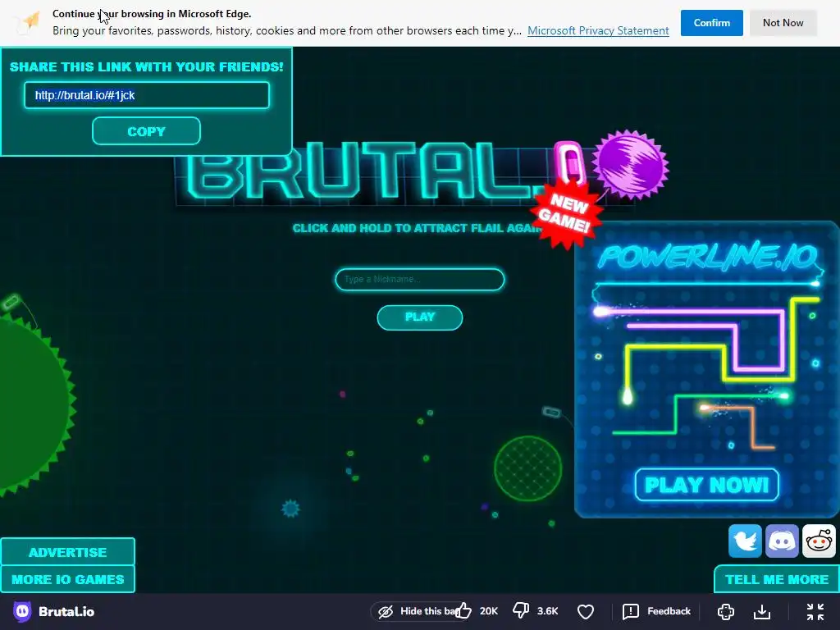Viewport: 840px width, 630px height.
Task: Click the TELL ME MORE button
Action: point(777,579)
